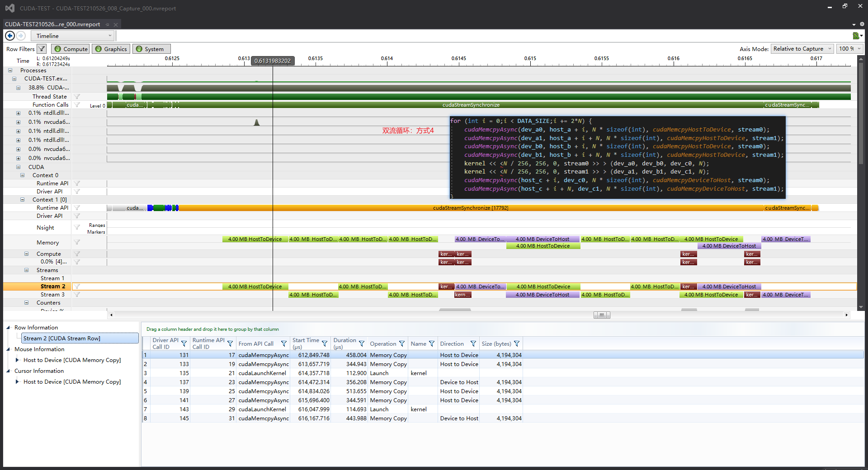Collapse the CUDA tree node

click(x=18, y=167)
